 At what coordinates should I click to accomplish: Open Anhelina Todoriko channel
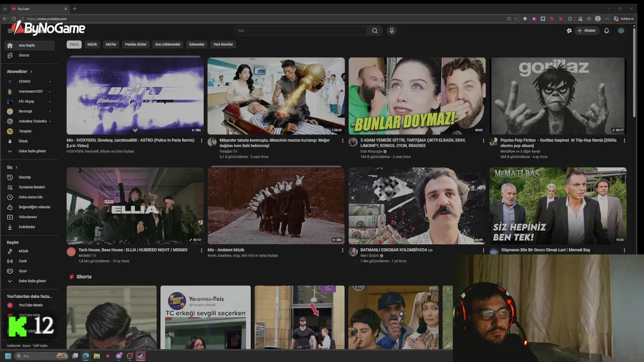pyautogui.click(x=29, y=121)
